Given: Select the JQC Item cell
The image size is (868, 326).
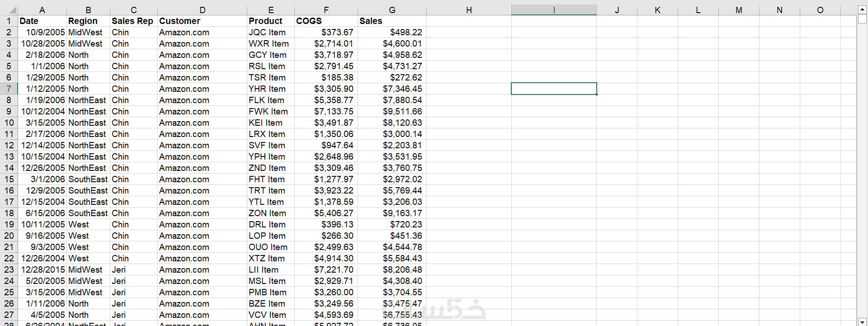Looking at the screenshot, I should click(271, 32).
